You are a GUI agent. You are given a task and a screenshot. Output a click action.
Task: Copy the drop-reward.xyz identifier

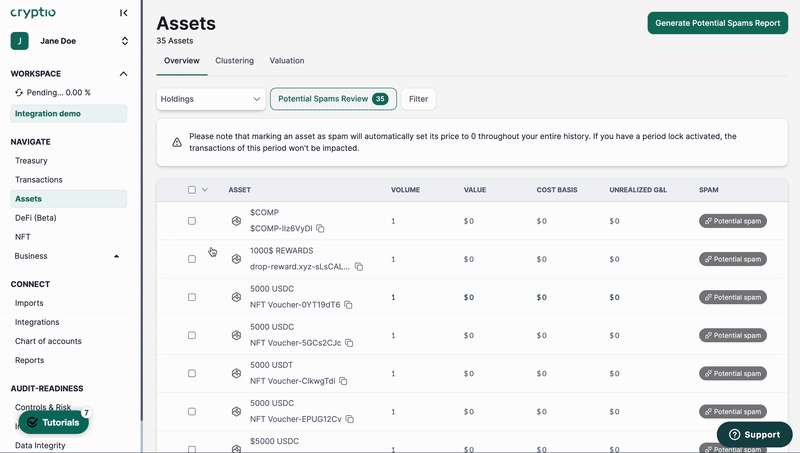pos(359,267)
